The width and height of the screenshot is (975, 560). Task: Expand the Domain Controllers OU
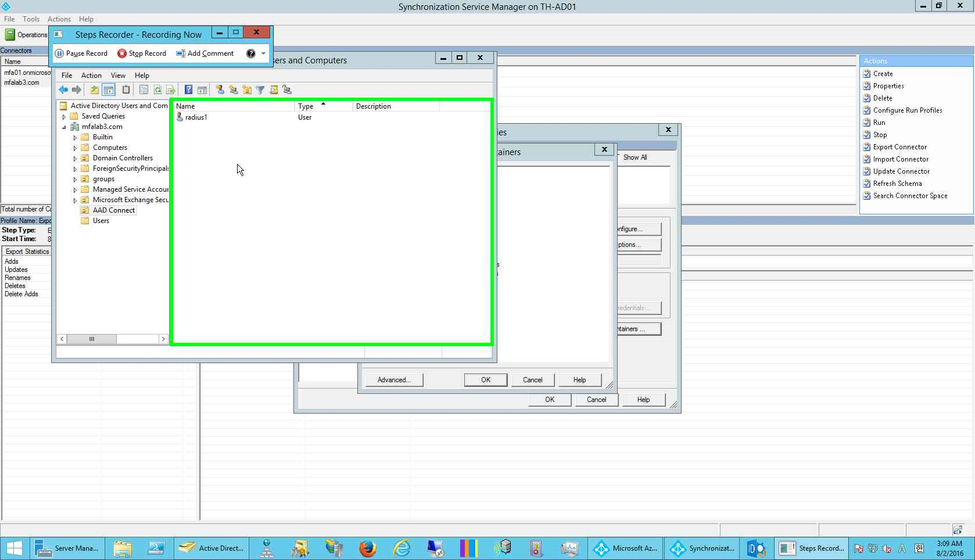75,159
